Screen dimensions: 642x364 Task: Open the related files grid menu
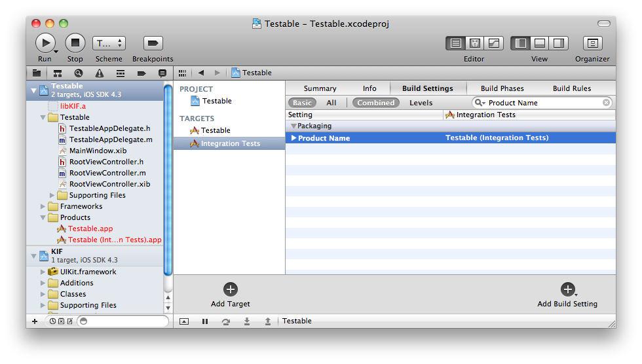[183, 73]
